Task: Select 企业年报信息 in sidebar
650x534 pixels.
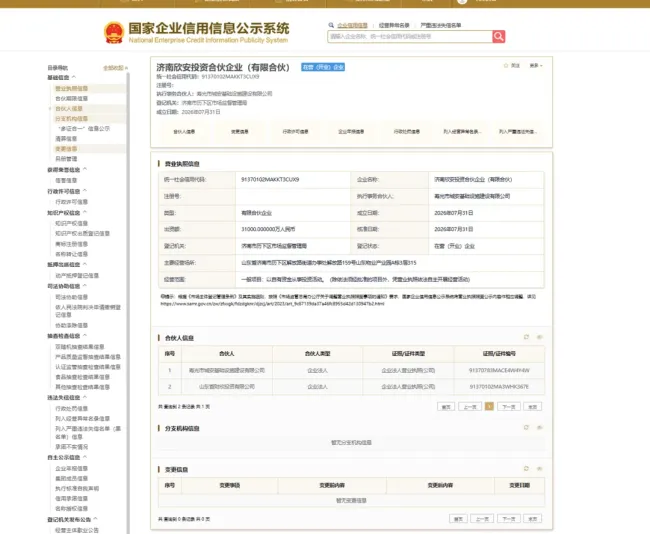Action: click(x=71, y=468)
